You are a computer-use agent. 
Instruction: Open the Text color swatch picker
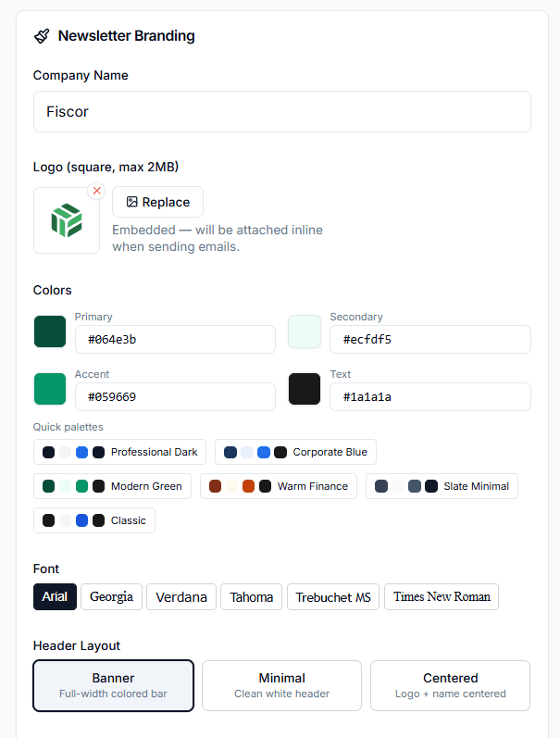click(x=305, y=389)
